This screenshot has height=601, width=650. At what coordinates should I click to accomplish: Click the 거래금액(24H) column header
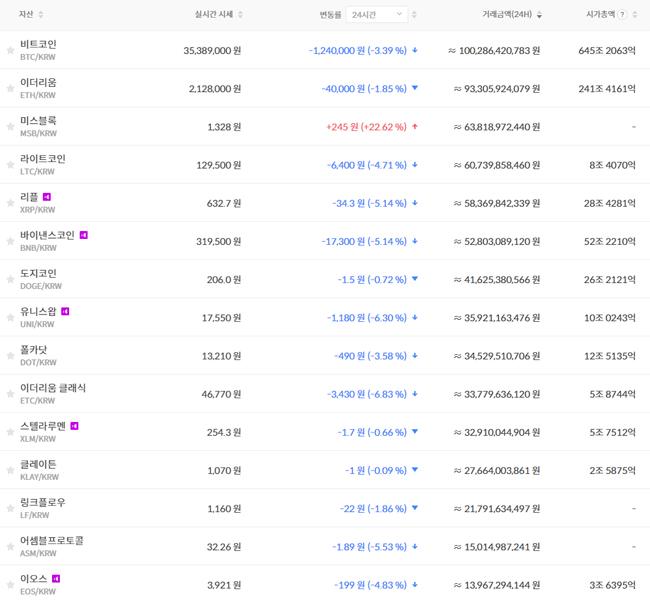507,14
